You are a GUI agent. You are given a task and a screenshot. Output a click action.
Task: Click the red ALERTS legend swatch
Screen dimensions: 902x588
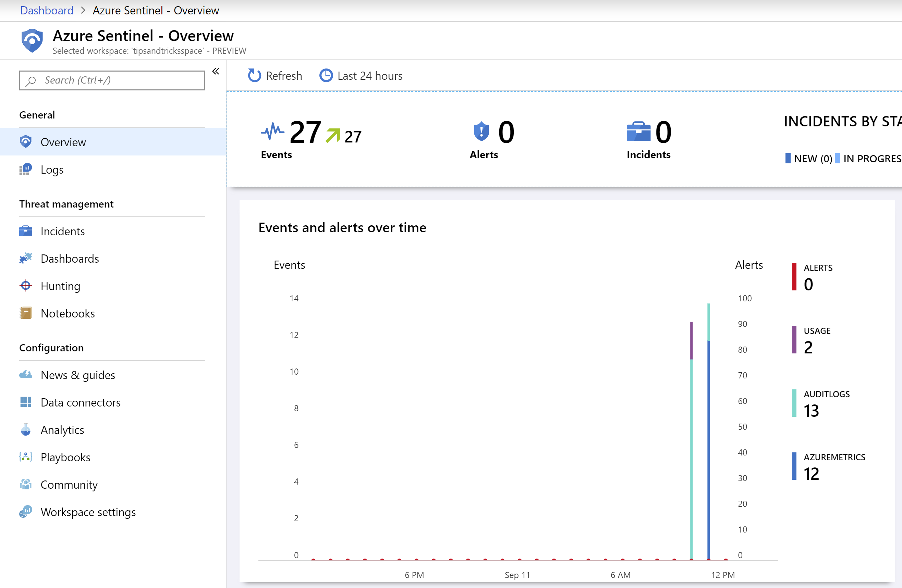click(794, 277)
